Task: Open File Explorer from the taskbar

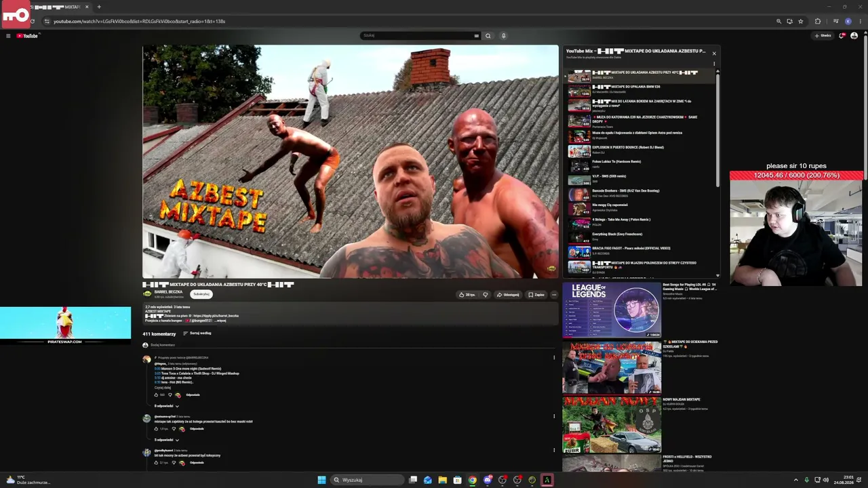Action: pos(442,480)
